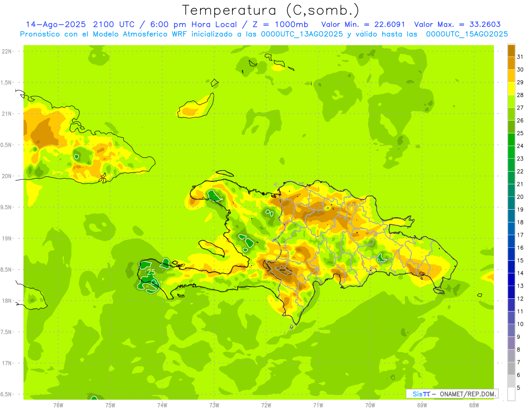Click the "Valor Max. = 33.2603" value
Viewport: 532px width, 411px height.
[457, 24]
